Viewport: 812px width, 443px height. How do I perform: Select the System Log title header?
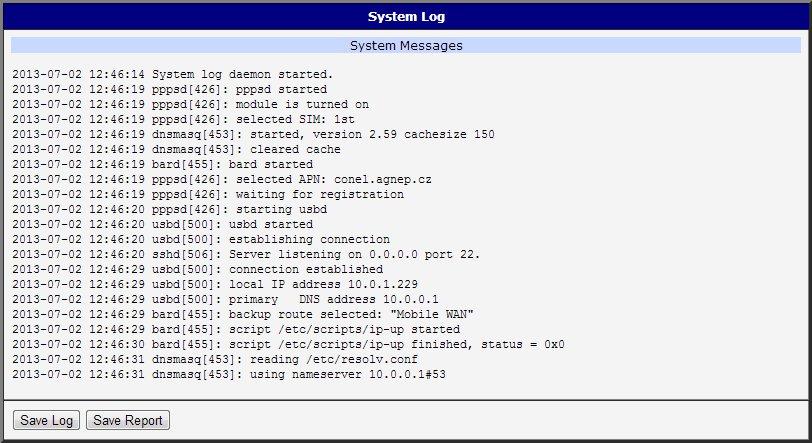pos(406,17)
